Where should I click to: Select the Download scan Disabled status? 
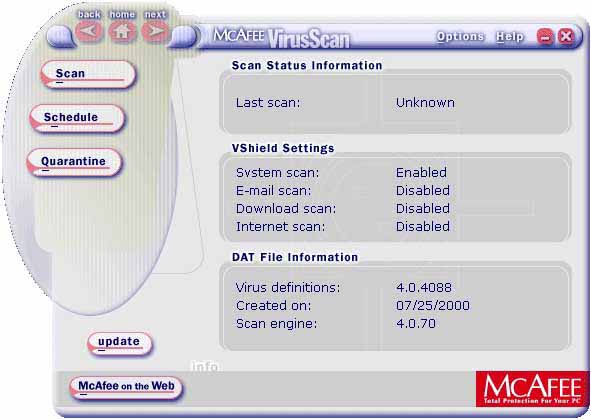click(x=423, y=208)
